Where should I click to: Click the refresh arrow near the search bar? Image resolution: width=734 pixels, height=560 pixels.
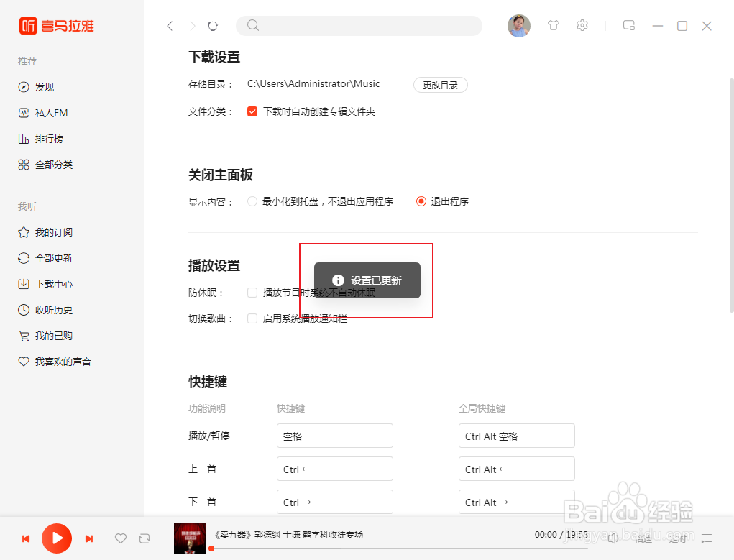click(213, 25)
